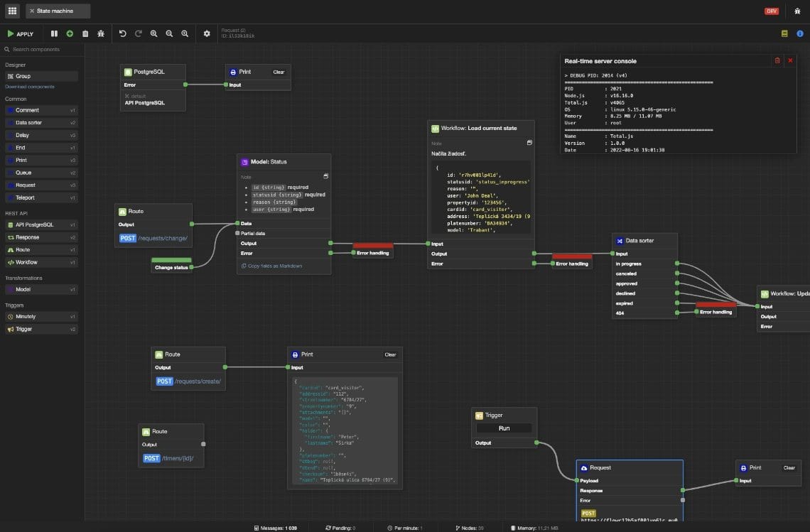810x532 pixels.
Task: Click the pause icon in the toolbar
Action: (54, 33)
